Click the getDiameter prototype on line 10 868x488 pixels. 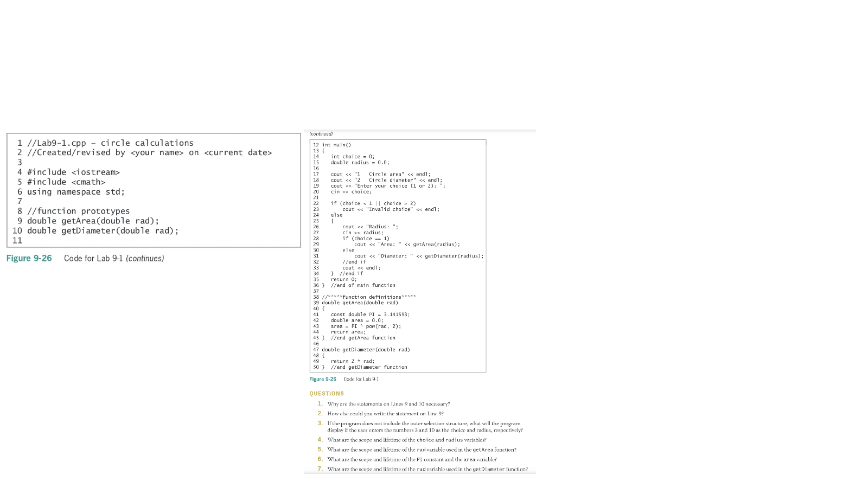(102, 230)
